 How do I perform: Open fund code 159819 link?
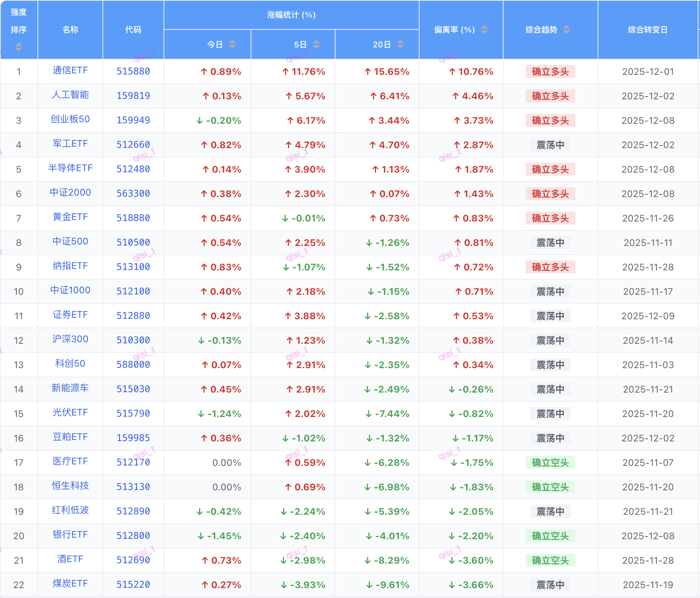133,96
